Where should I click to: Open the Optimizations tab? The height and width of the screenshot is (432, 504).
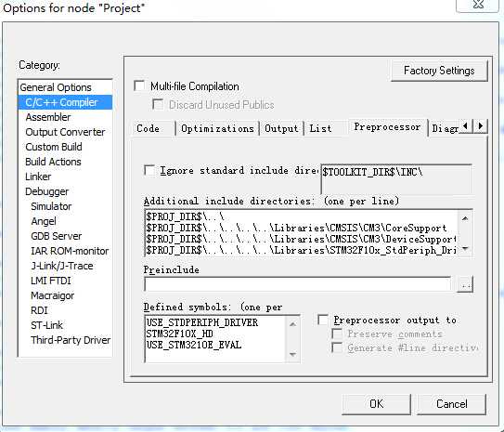pos(217,128)
